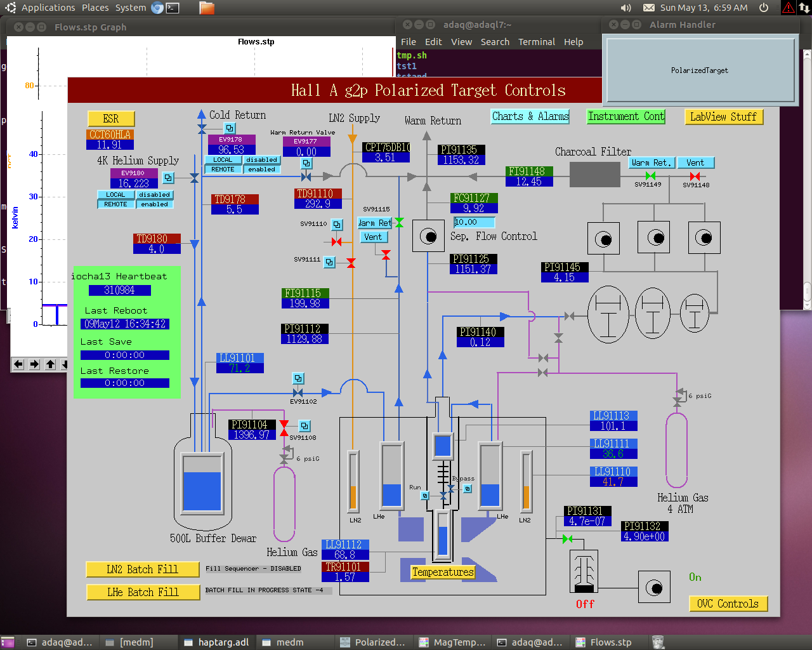Select enabled for EV9178
Image resolution: width=812 pixels, height=650 pixels.
[x=262, y=169]
